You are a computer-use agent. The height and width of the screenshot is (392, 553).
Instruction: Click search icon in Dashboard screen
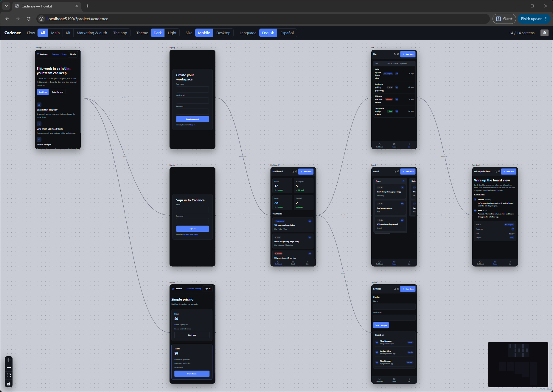(293, 172)
